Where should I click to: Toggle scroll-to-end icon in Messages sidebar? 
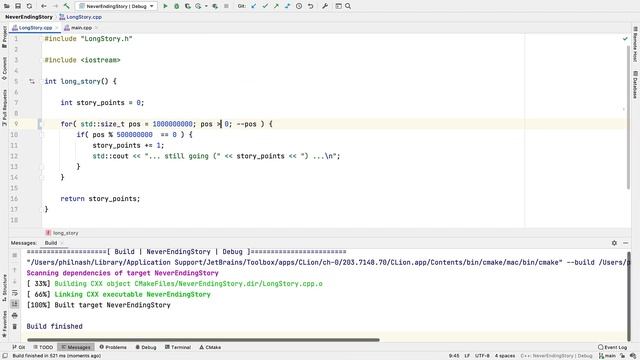click(15, 304)
